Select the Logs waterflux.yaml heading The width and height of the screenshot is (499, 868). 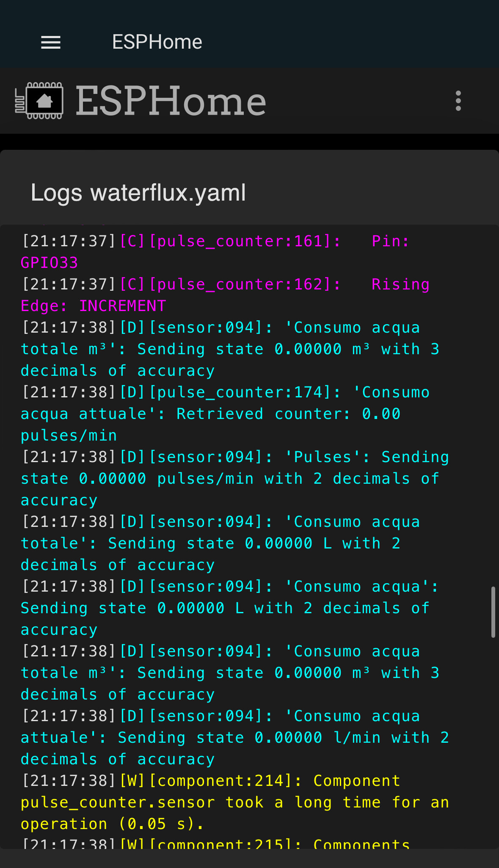[138, 192]
